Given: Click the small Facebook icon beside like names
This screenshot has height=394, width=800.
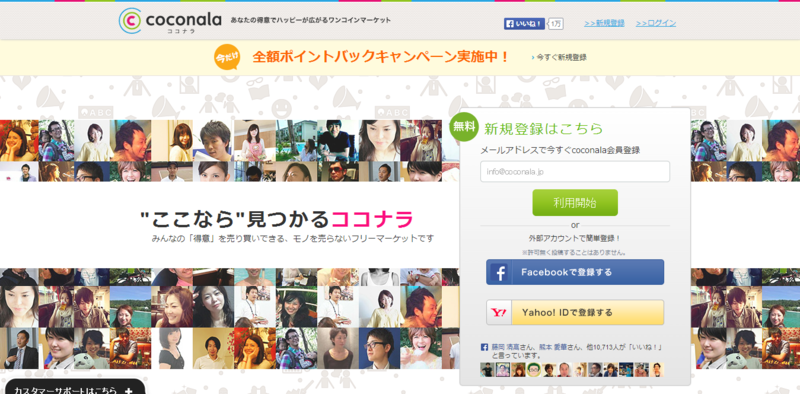Looking at the screenshot, I should click(x=485, y=347).
